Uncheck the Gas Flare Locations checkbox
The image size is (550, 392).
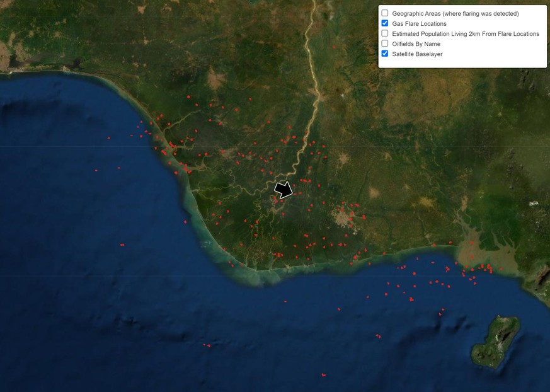tap(385, 23)
